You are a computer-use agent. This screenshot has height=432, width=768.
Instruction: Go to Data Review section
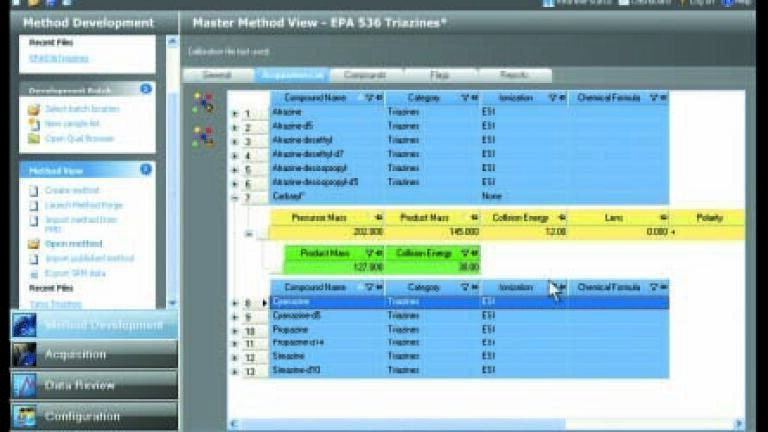point(95,385)
